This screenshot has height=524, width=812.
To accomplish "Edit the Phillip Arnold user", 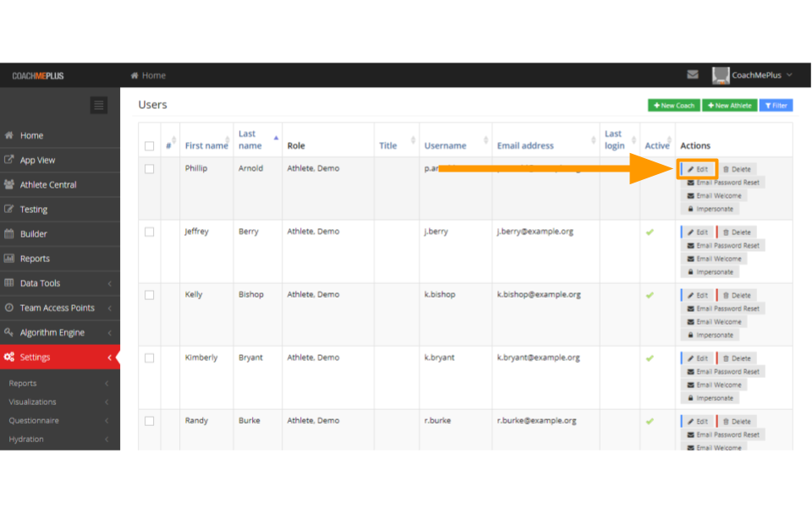I will [x=697, y=169].
